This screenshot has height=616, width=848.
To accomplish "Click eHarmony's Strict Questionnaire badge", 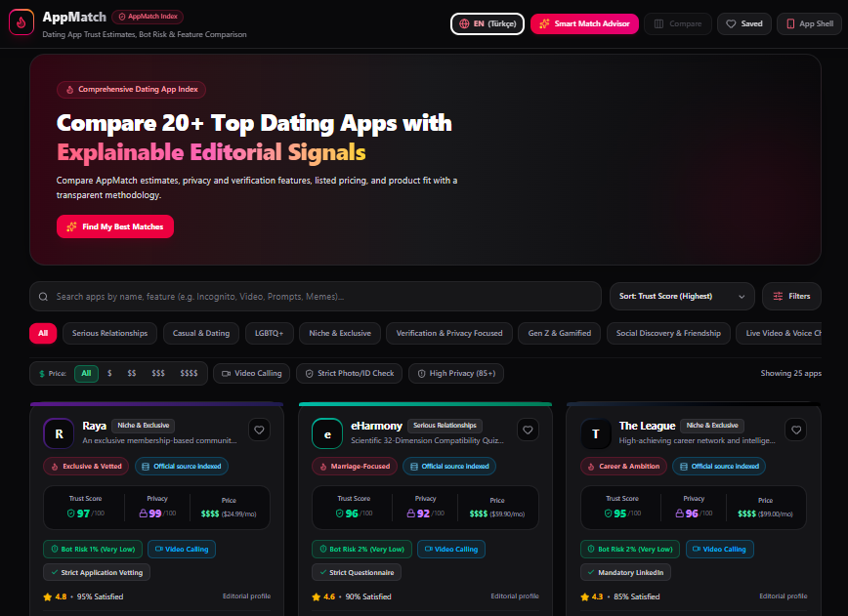I will pos(357,572).
